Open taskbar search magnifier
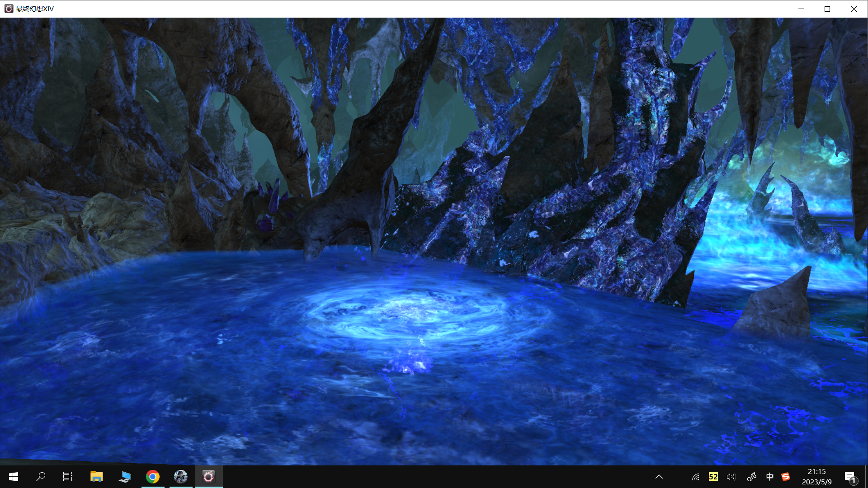 point(41,477)
